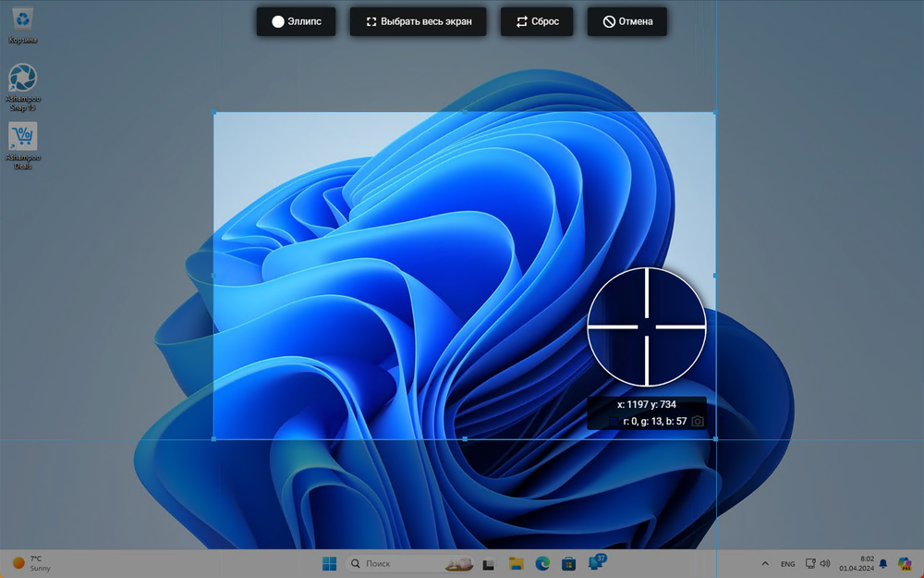Click the camera icon in the color info box

pyautogui.click(x=697, y=421)
